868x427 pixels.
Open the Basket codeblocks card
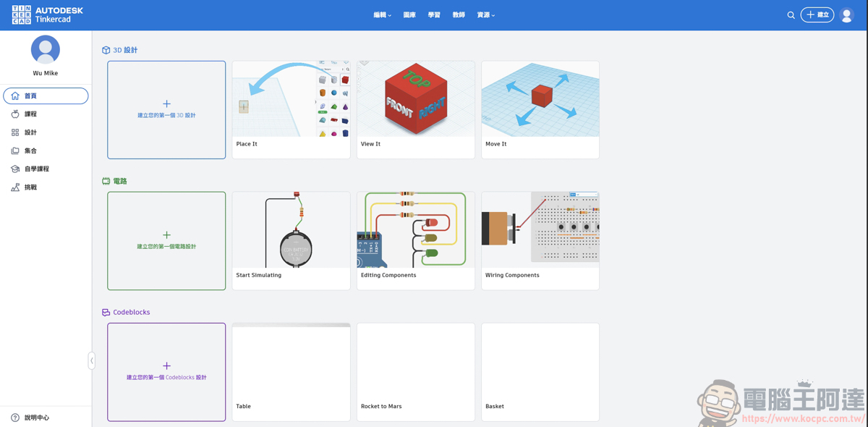540,372
